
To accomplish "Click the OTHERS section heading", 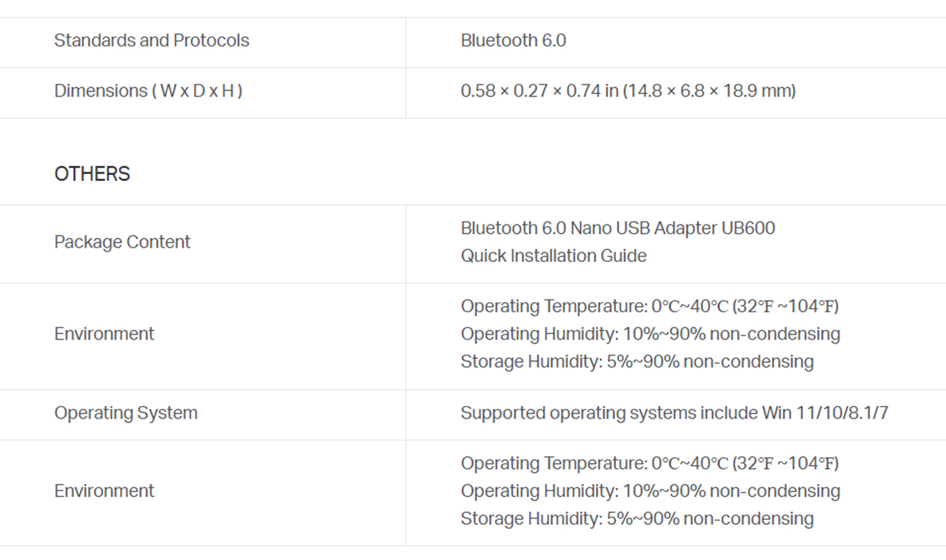I will click(x=93, y=174).
